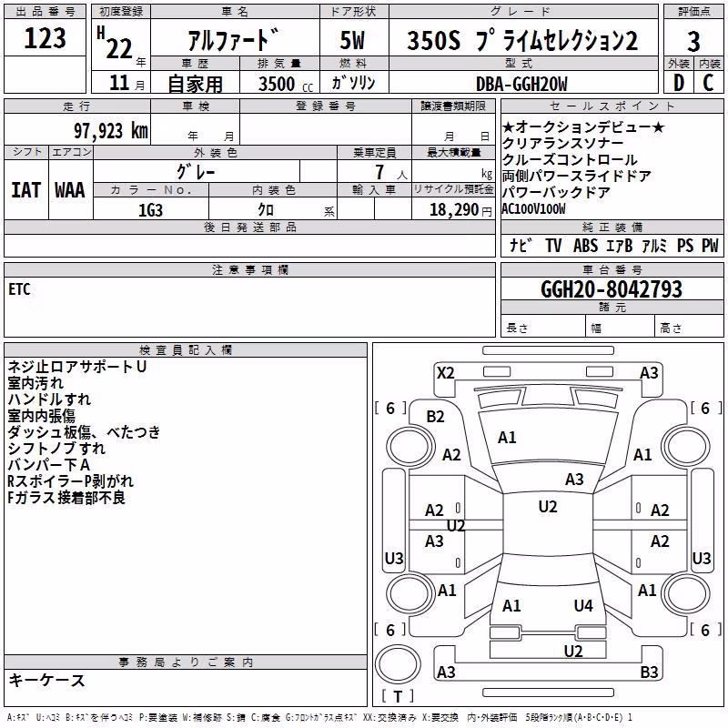The image size is (728, 728).
Task: Click the door type value 5W
Action: 352,40
